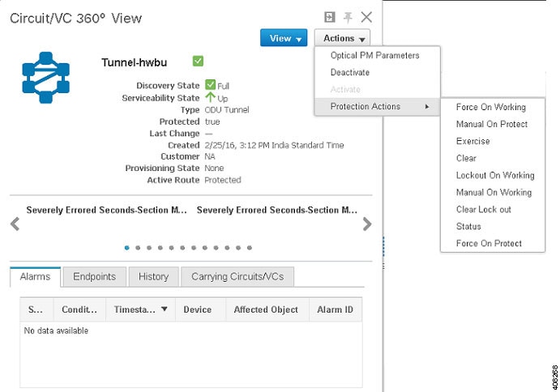
Task: Open the Actions dropdown menu
Action: tap(342, 38)
